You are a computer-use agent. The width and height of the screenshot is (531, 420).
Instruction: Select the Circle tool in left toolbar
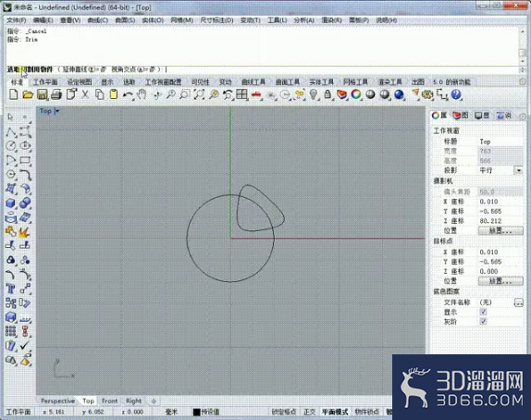11,145
